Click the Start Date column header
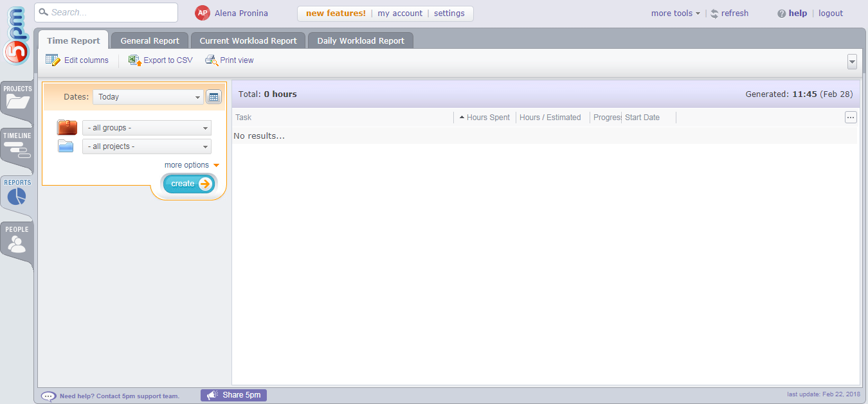This screenshot has width=868, height=404. pyautogui.click(x=642, y=118)
